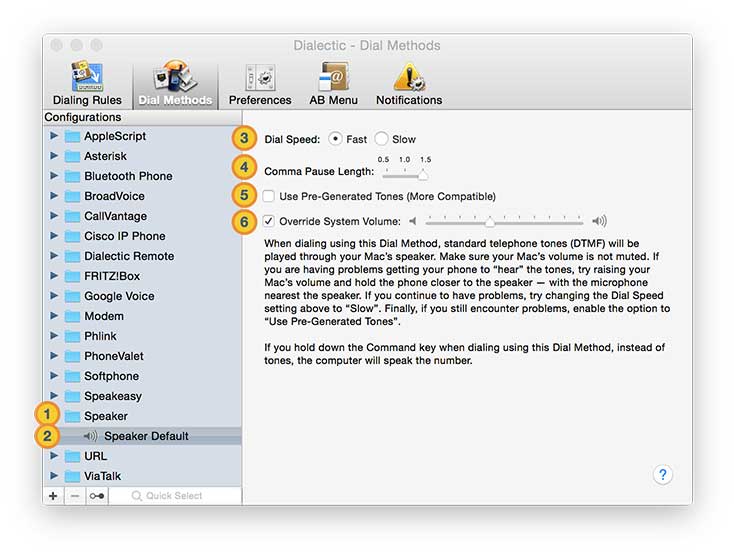
Task: Select the PhoneValet tree row label
Action: 114,357
